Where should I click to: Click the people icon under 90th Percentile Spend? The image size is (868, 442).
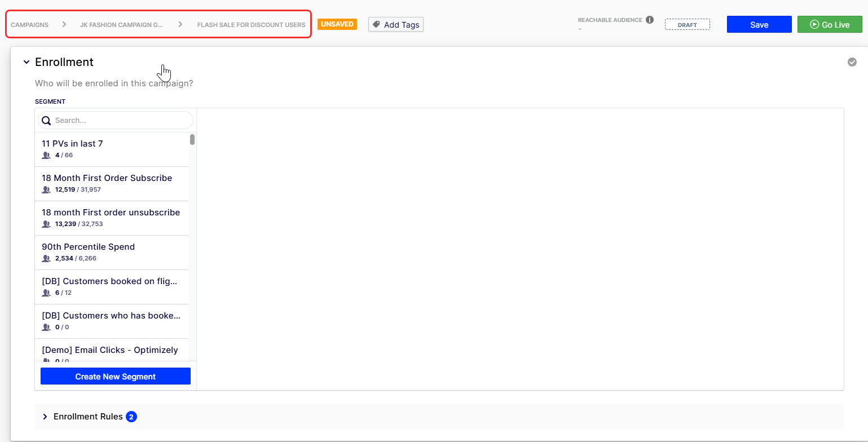(46, 259)
